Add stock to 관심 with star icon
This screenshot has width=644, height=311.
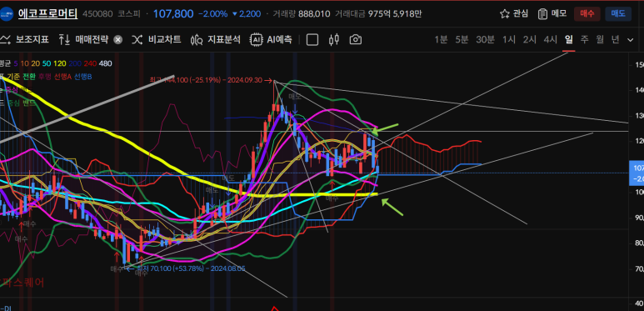[505, 14]
